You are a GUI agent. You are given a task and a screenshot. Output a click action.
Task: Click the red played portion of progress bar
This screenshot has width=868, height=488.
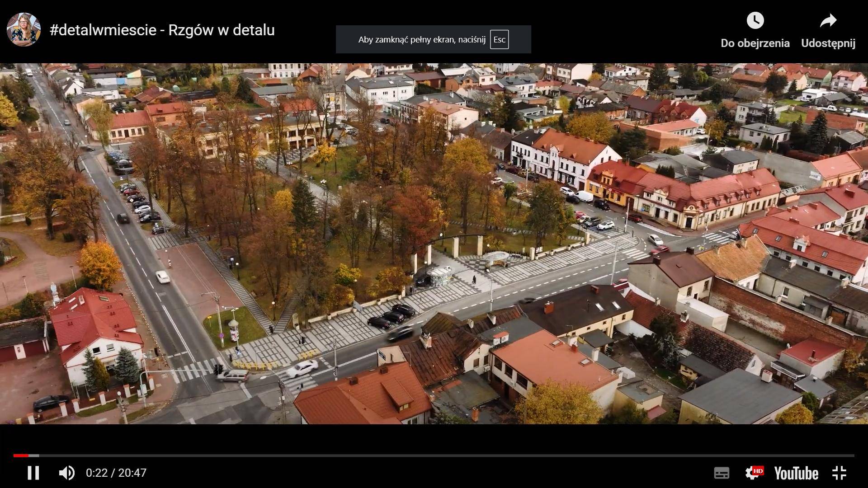(21, 455)
